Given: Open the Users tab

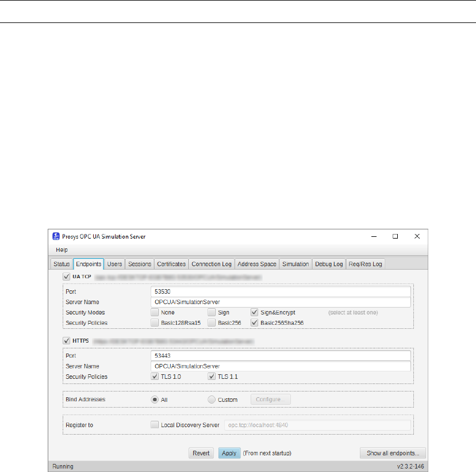Looking at the screenshot, I should click(x=114, y=264).
